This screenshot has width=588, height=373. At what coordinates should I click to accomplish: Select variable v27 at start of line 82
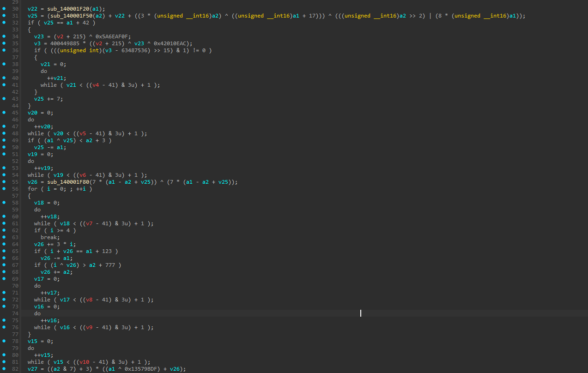tap(32, 369)
